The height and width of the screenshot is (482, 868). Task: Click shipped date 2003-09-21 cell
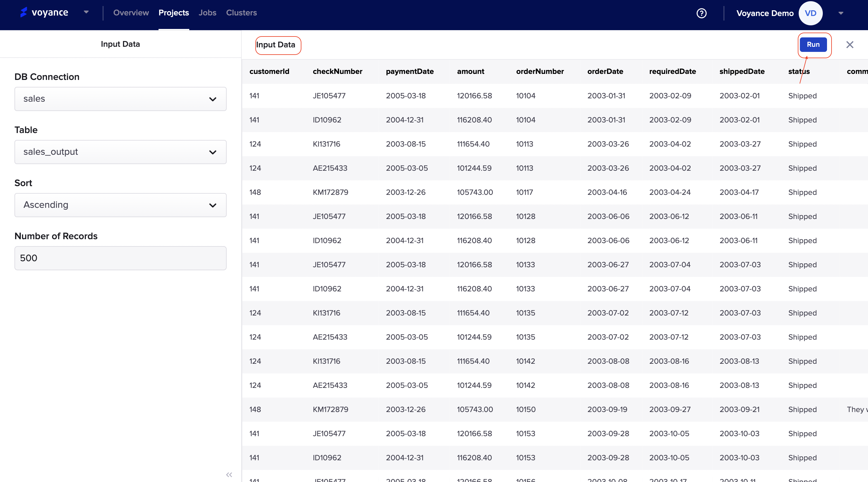pyautogui.click(x=739, y=409)
